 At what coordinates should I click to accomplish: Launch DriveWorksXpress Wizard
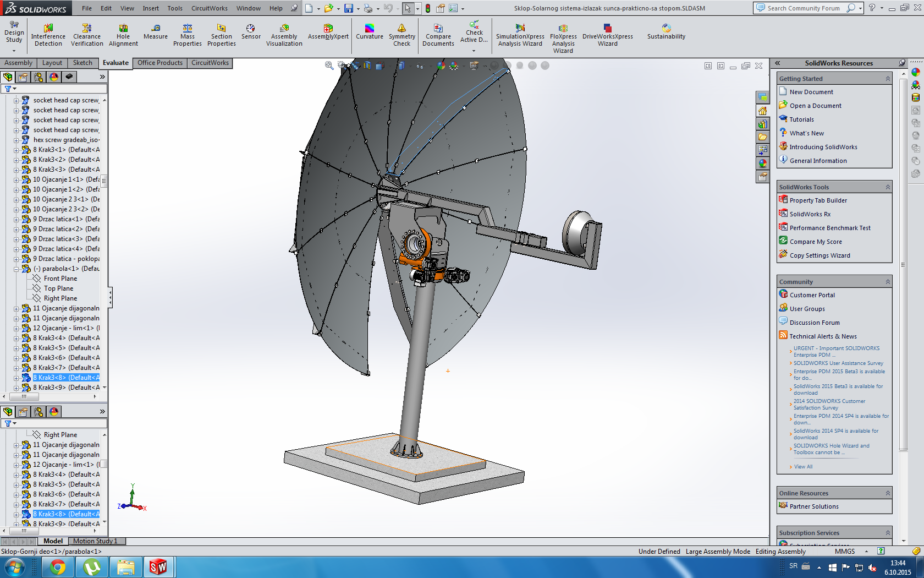608,35
